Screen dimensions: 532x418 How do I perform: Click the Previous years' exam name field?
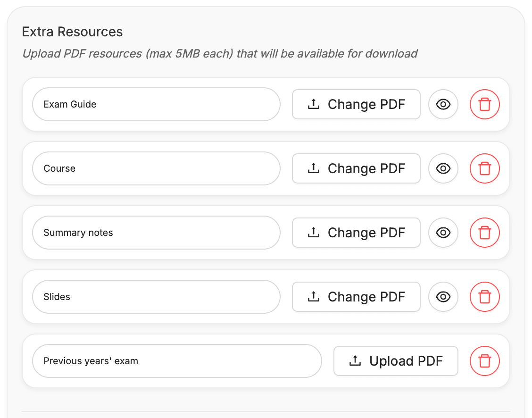176,360
